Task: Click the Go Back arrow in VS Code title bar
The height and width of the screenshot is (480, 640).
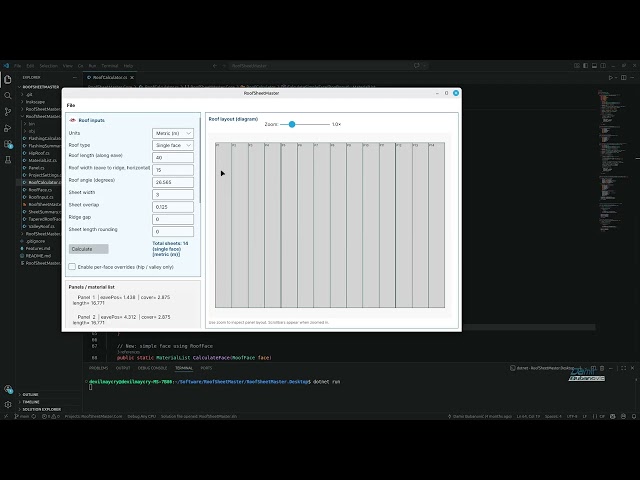Action: tap(215, 66)
